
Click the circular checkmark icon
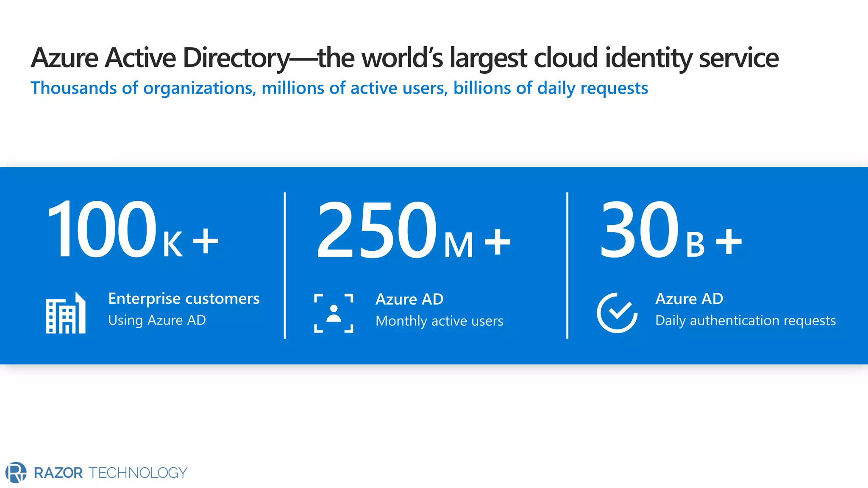pyautogui.click(x=617, y=313)
